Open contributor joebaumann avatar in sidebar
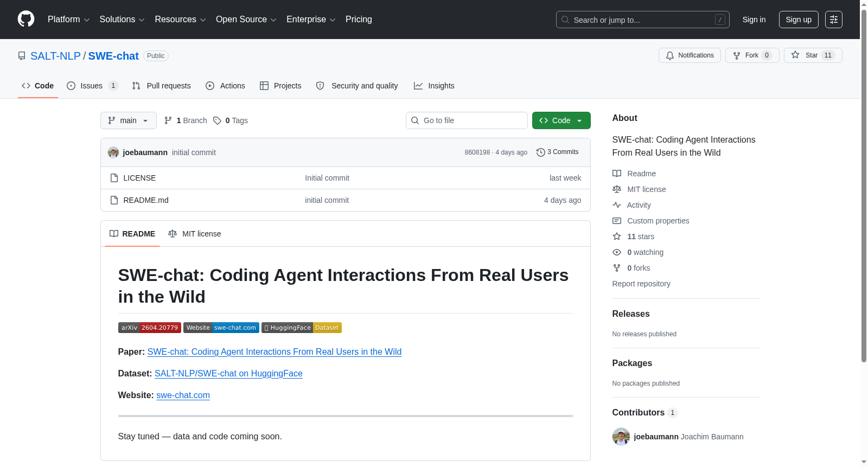Image resolution: width=868 pixels, height=467 pixels. click(x=621, y=437)
